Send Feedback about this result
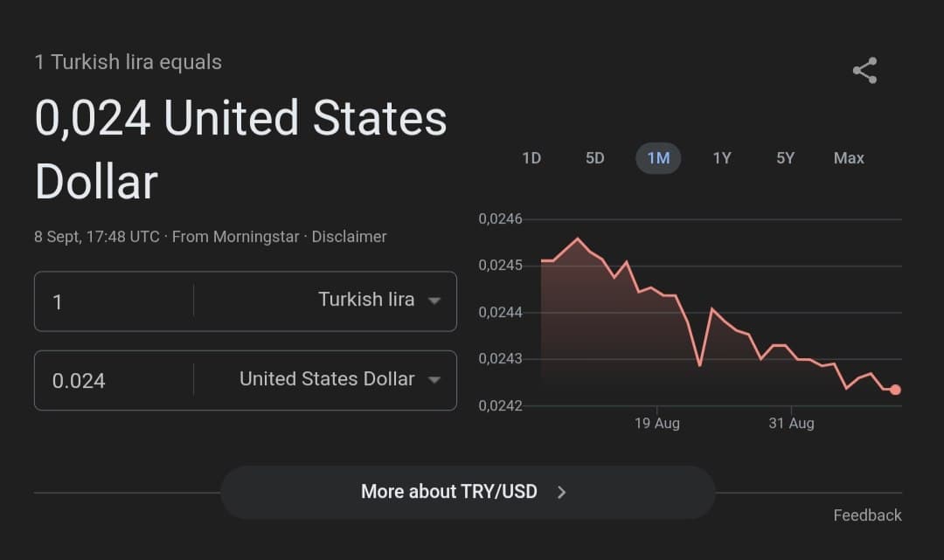The width and height of the screenshot is (944, 560). [x=867, y=515]
